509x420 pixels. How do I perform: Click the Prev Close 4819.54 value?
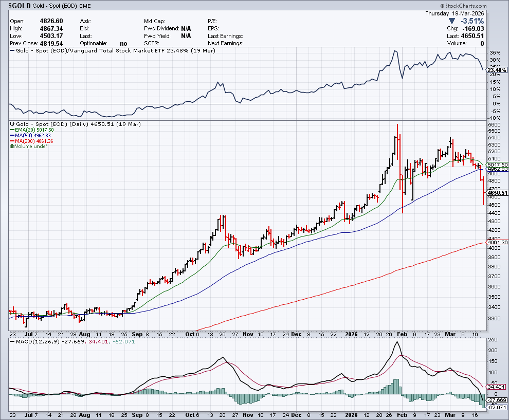point(51,44)
